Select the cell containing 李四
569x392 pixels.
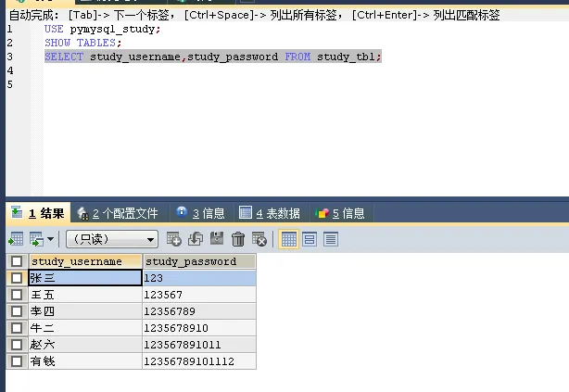point(85,311)
